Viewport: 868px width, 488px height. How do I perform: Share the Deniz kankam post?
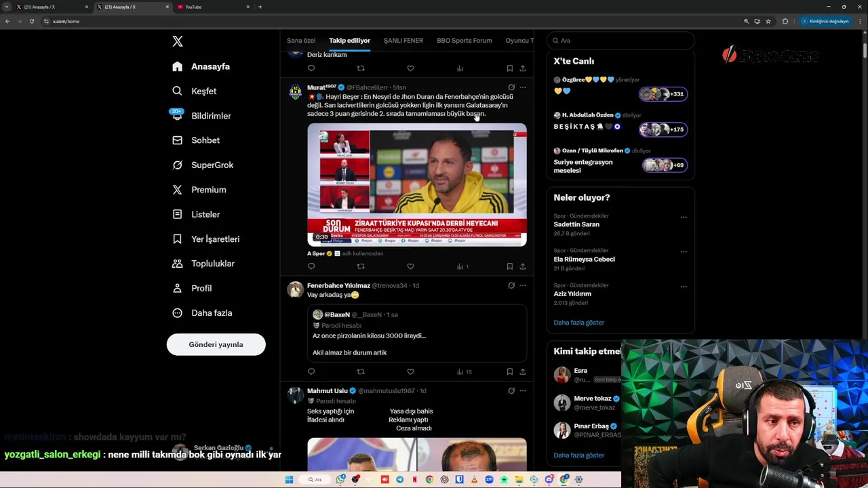[523, 68]
